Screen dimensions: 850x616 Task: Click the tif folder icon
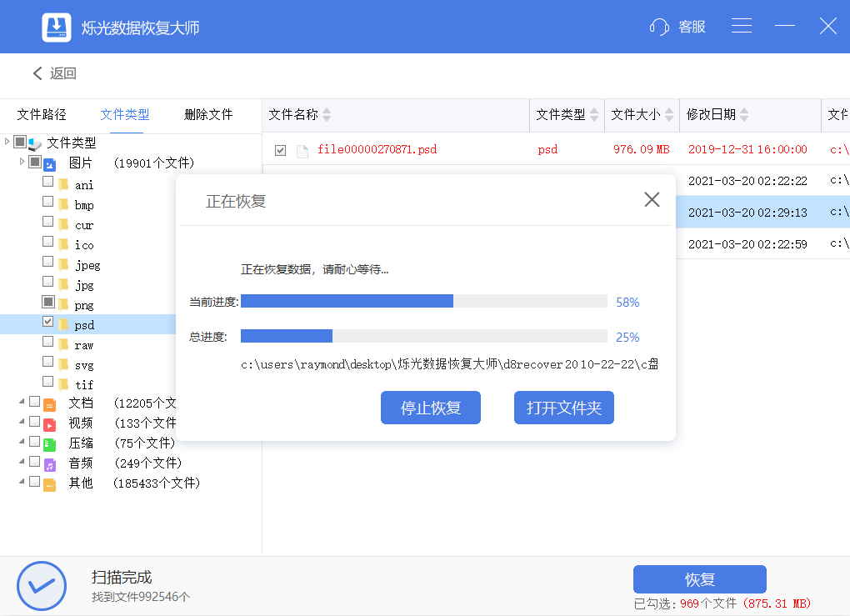[63, 384]
